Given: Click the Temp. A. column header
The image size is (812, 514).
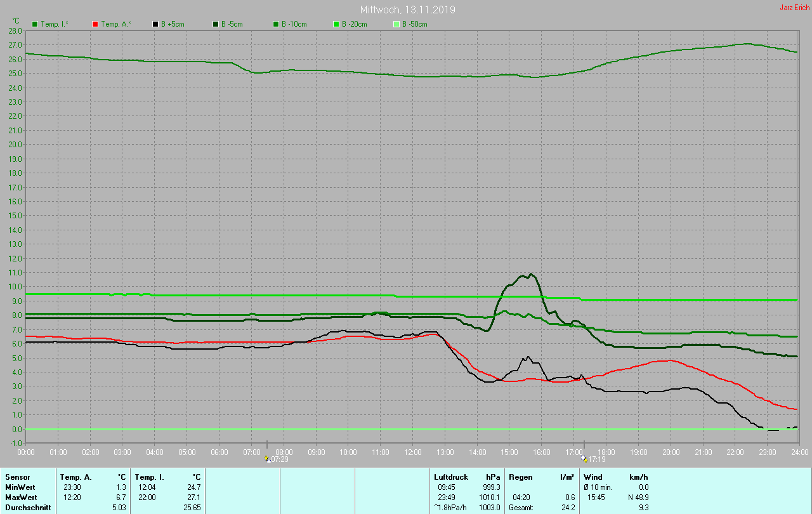Looking at the screenshot, I should tap(75, 477).
